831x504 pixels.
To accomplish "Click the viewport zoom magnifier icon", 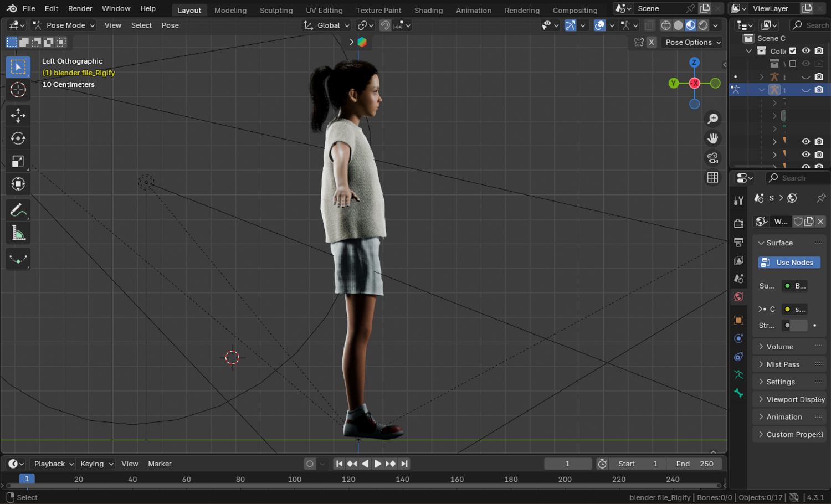I will pos(713,119).
